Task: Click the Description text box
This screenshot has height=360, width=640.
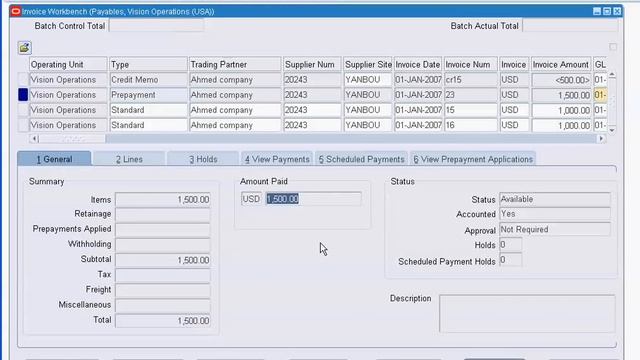Action: pos(527,314)
